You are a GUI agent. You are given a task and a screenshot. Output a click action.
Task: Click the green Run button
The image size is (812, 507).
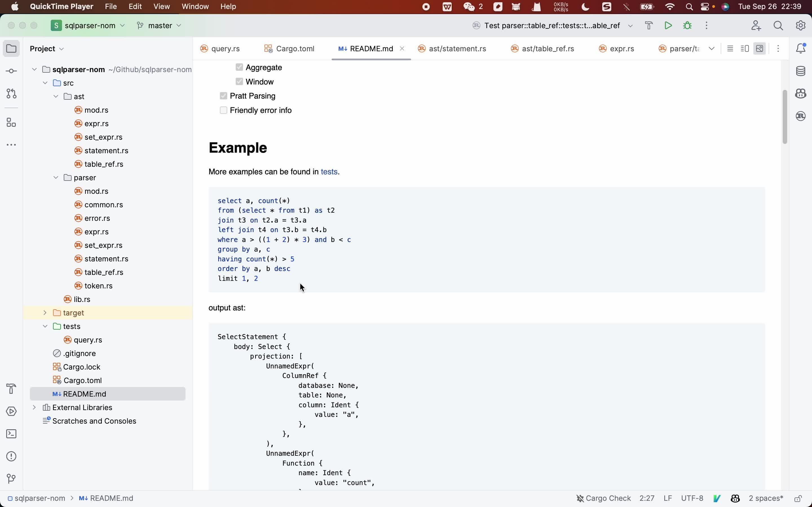(668, 25)
